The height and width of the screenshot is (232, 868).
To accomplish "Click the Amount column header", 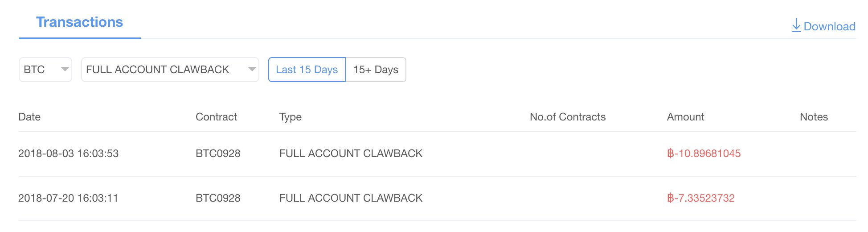I will click(x=685, y=117).
